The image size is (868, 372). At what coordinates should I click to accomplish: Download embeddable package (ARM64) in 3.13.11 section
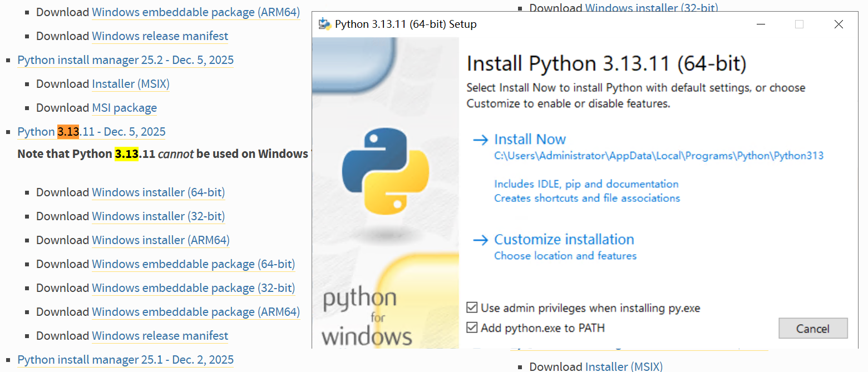point(196,312)
